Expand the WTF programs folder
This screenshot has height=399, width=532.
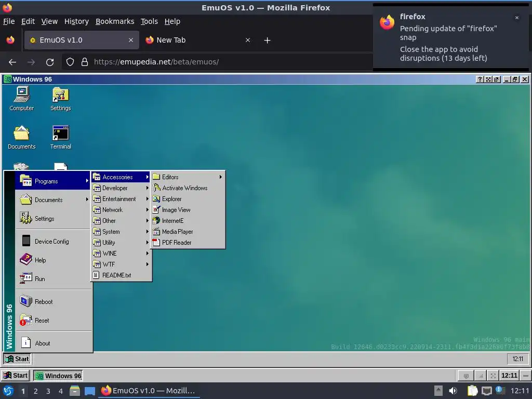121,264
